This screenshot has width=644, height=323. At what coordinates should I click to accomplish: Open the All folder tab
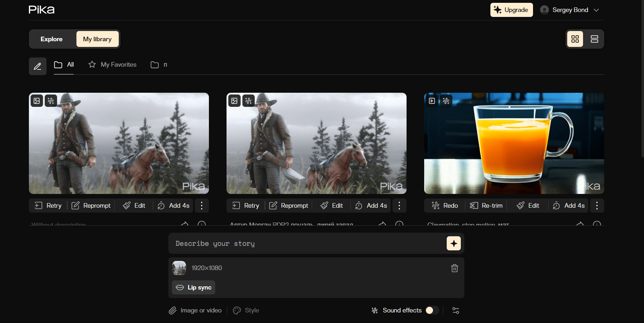point(64,65)
